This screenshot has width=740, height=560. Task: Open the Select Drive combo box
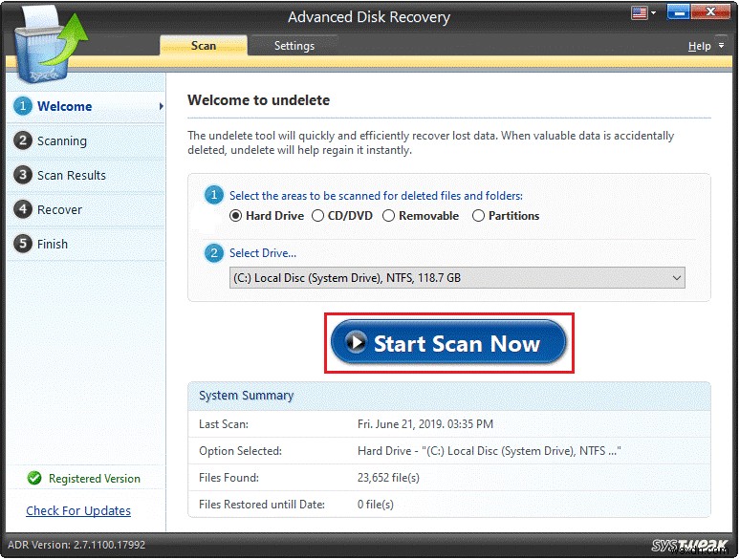[457, 278]
